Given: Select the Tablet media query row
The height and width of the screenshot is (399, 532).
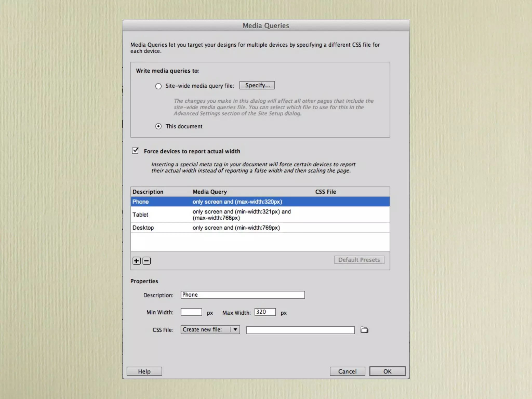Looking at the screenshot, I should (260, 215).
